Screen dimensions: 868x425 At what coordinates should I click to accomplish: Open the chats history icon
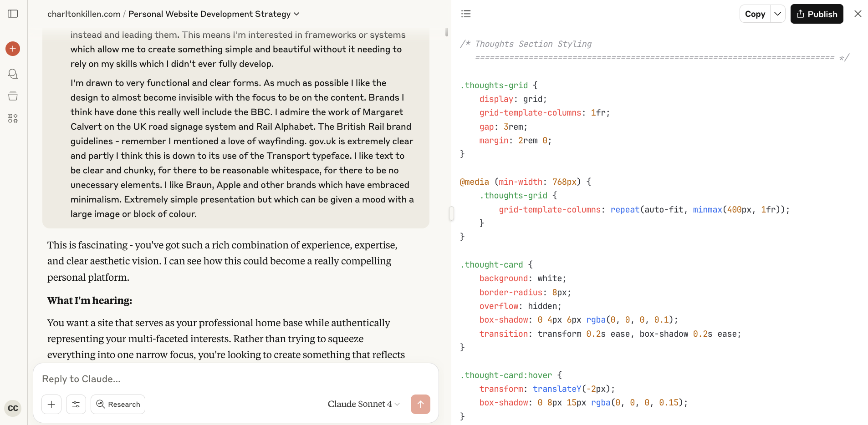[13, 74]
